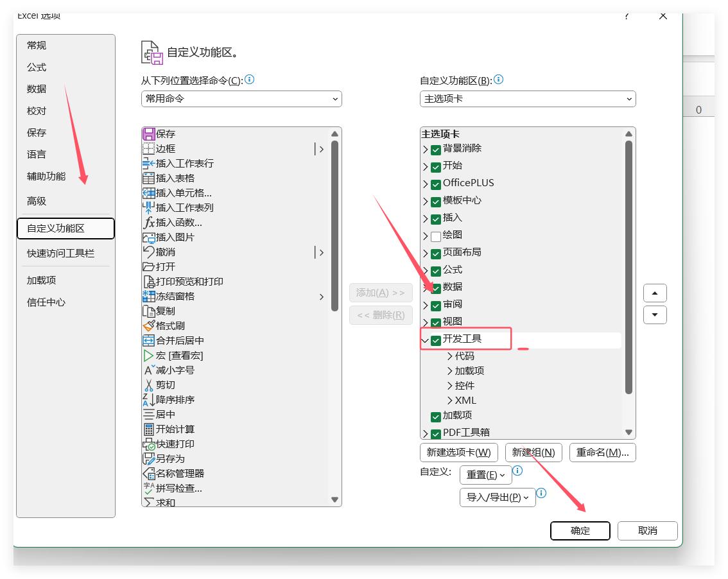Select the 插入函数 fx icon
The width and height of the screenshot is (728, 579).
pos(148,223)
